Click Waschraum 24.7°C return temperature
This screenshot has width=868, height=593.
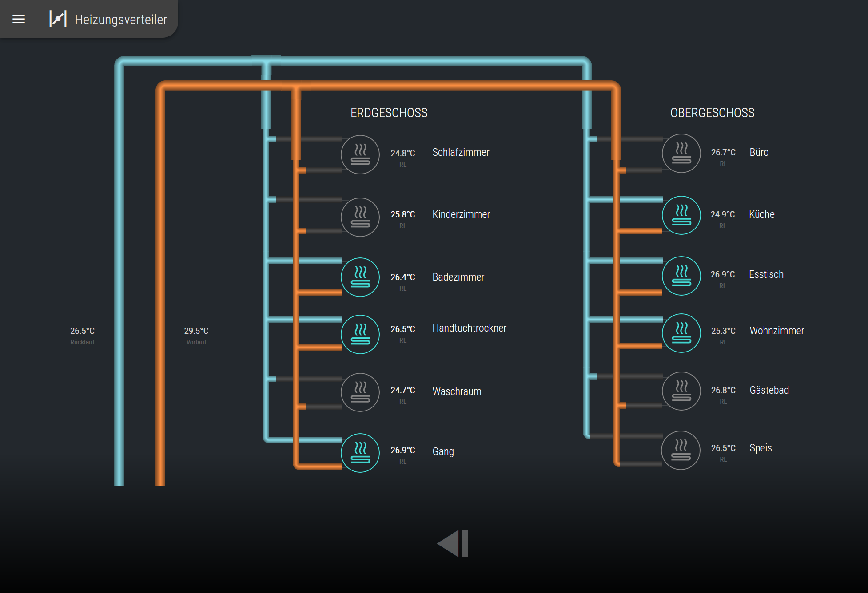[x=403, y=390]
